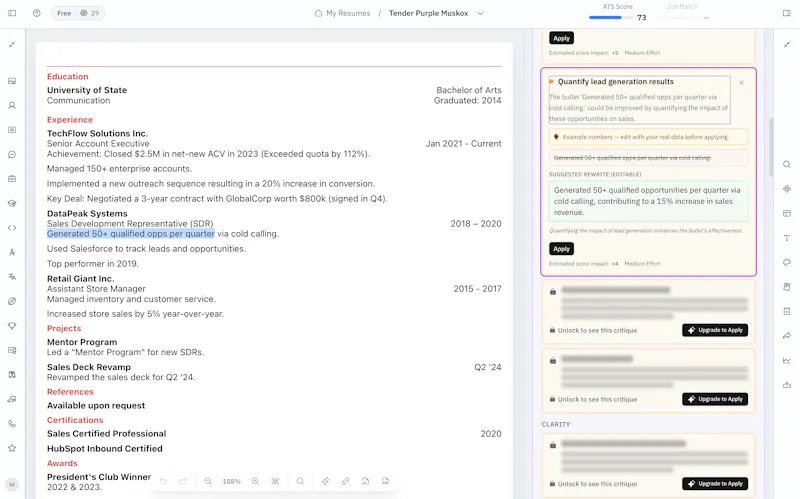Image resolution: width=800 pixels, height=499 pixels.
Task: Open the Job Match tab
Action: pos(682,7)
